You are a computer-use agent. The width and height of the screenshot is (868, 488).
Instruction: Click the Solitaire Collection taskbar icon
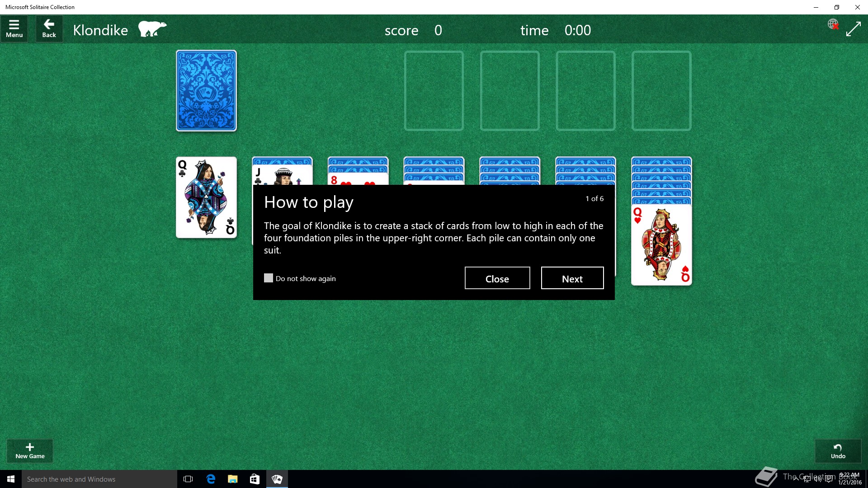point(277,479)
